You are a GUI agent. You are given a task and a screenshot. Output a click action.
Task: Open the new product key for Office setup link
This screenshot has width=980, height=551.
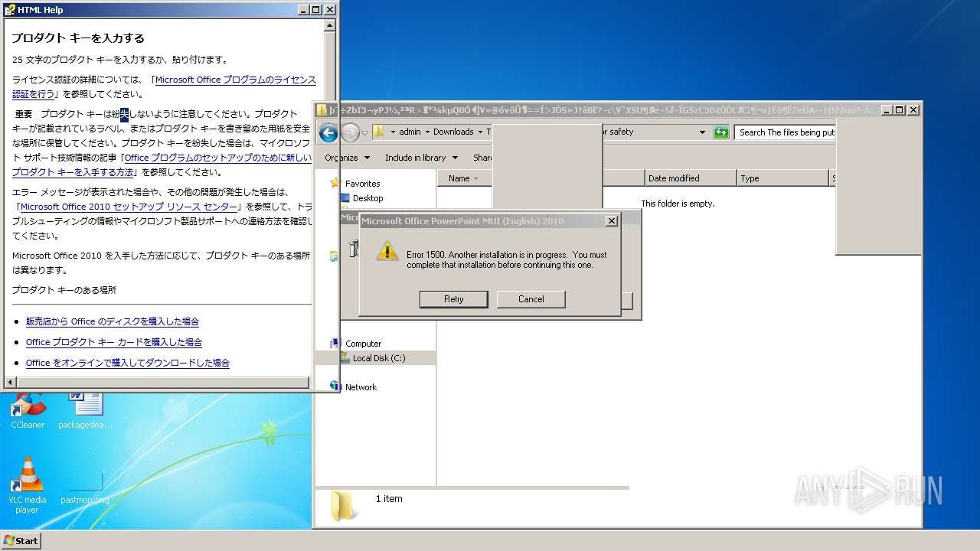click(x=162, y=165)
